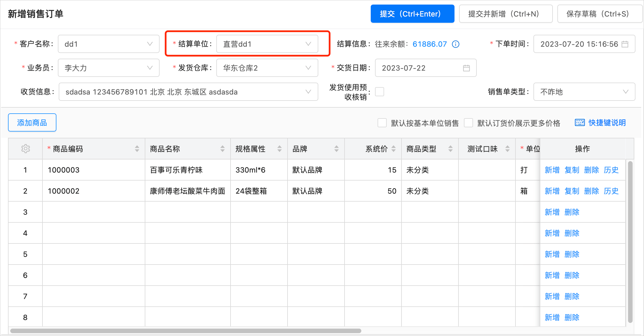Click info icon beside 往来余额 61886.07

tap(456, 44)
